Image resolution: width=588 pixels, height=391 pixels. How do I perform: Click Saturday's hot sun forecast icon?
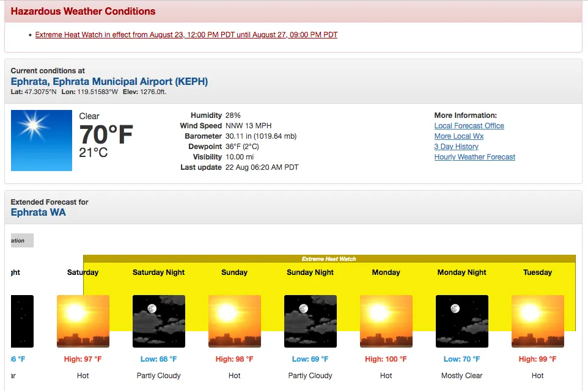pyautogui.click(x=83, y=321)
